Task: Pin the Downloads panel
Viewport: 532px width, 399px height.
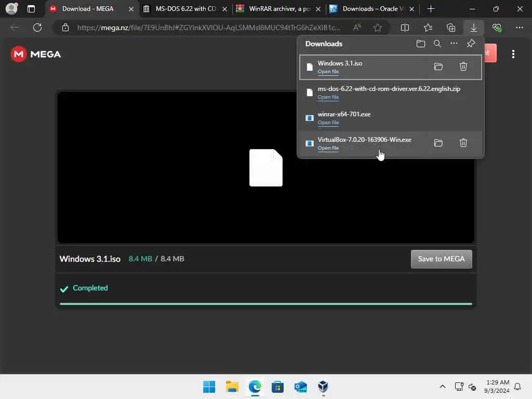Action: (471, 44)
